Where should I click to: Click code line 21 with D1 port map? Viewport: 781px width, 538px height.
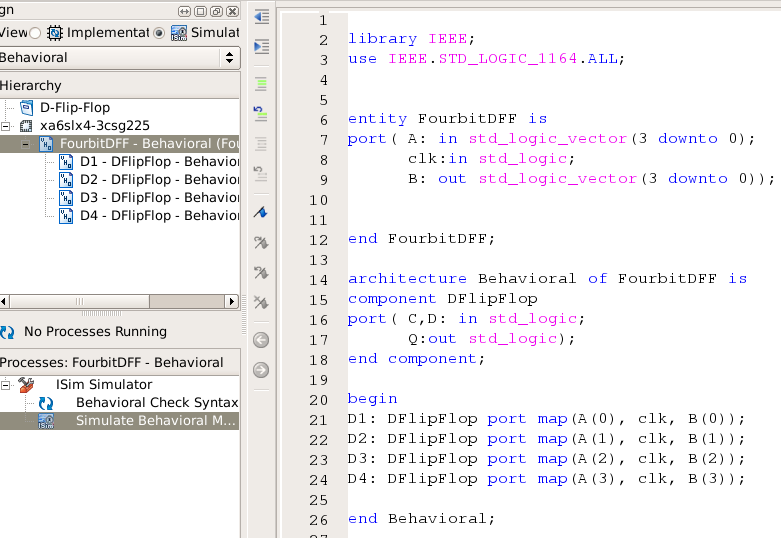pos(546,418)
